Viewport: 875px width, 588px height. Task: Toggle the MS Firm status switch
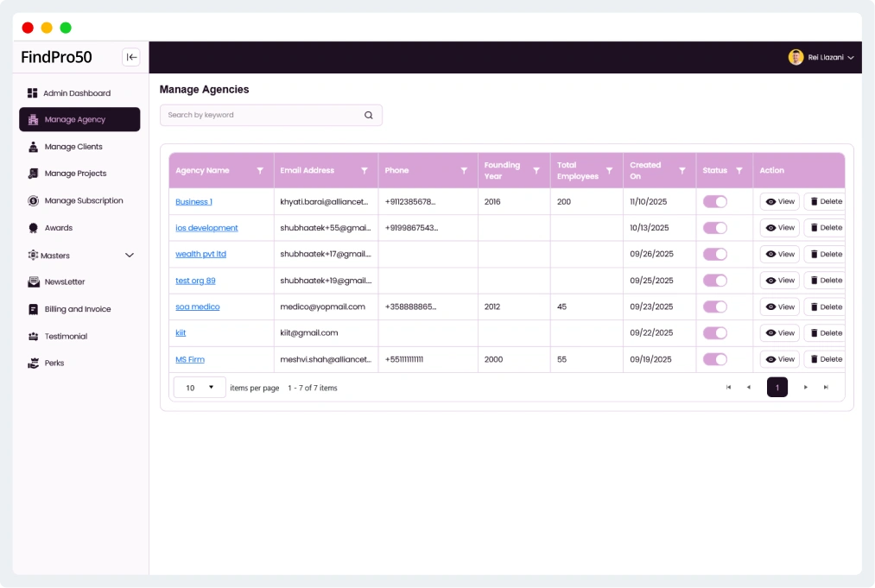click(715, 359)
